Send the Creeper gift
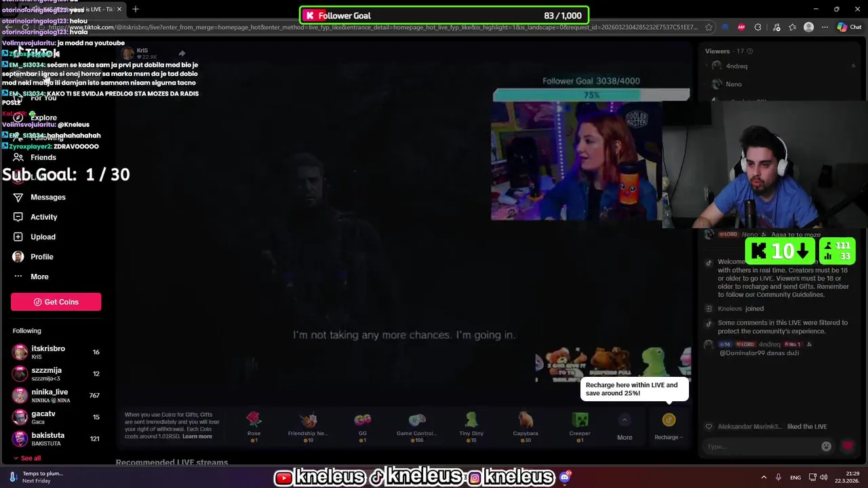This screenshot has width=868, height=488. tap(580, 427)
